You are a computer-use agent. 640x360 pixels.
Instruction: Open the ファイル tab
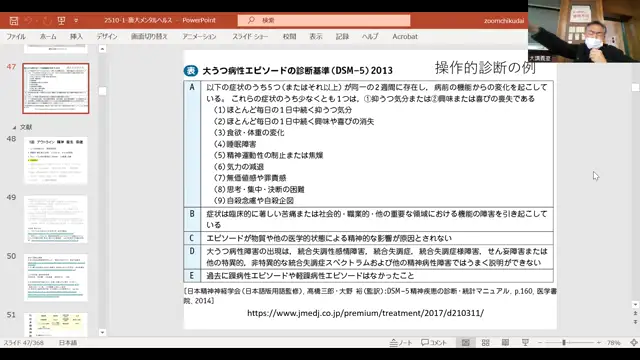[16, 36]
